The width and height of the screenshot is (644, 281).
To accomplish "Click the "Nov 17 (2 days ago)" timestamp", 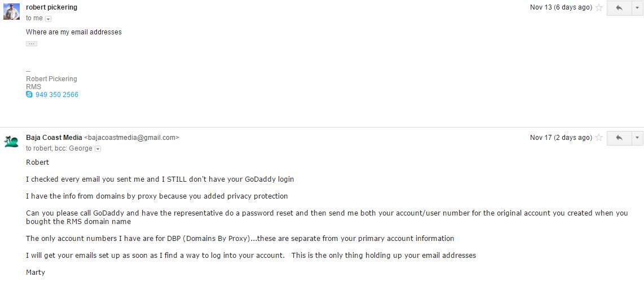I will click(561, 138).
